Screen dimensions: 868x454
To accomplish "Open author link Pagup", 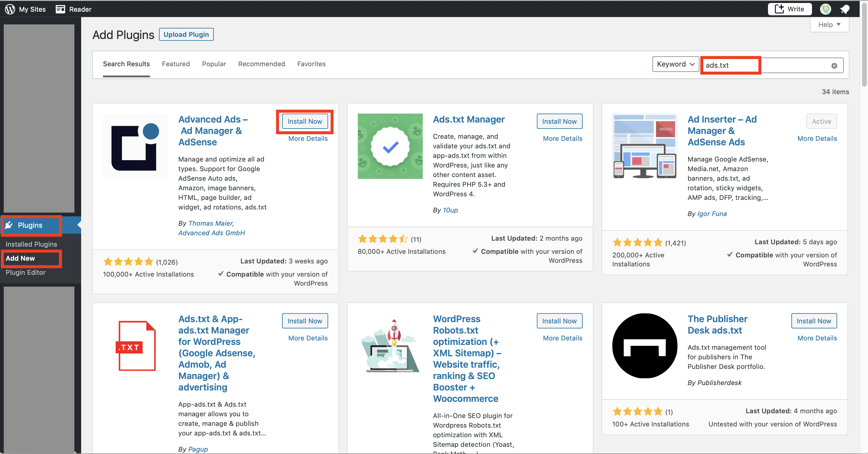I will [x=198, y=449].
